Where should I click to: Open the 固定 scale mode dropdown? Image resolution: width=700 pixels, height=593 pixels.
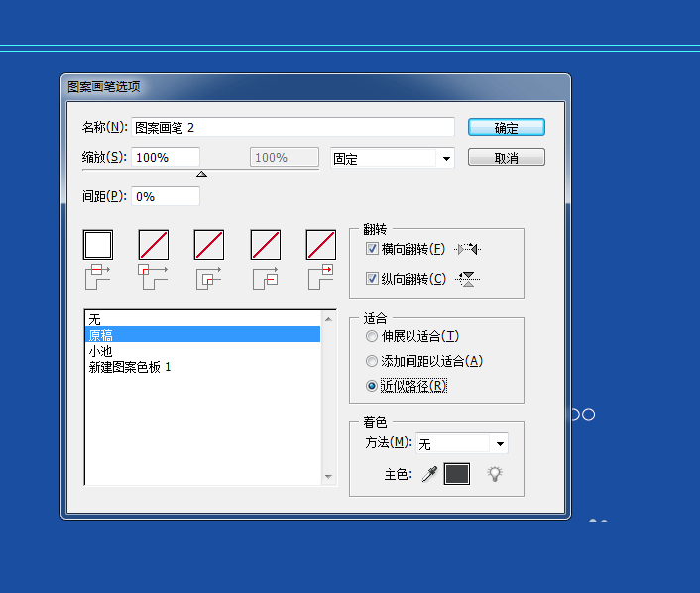point(393,158)
